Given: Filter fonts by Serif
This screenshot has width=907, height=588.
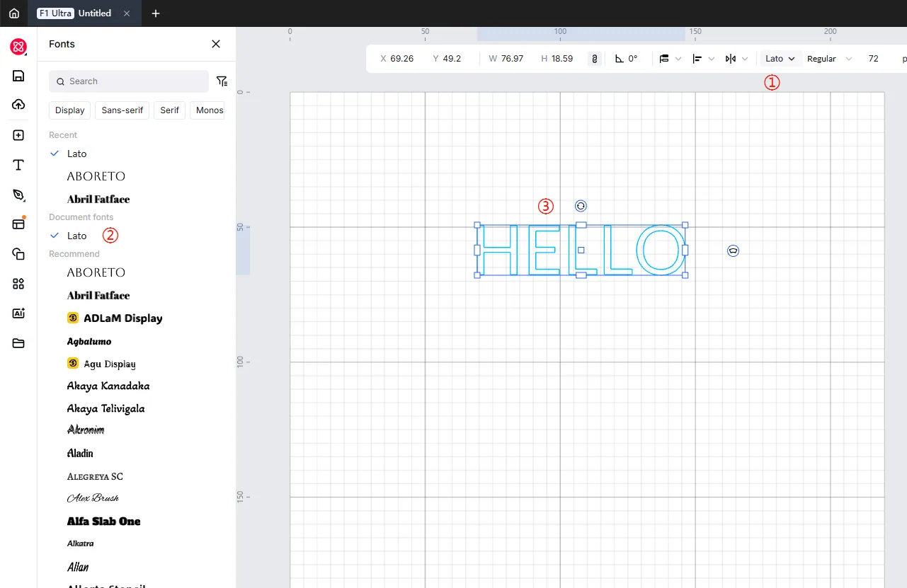Looking at the screenshot, I should pyautogui.click(x=170, y=110).
